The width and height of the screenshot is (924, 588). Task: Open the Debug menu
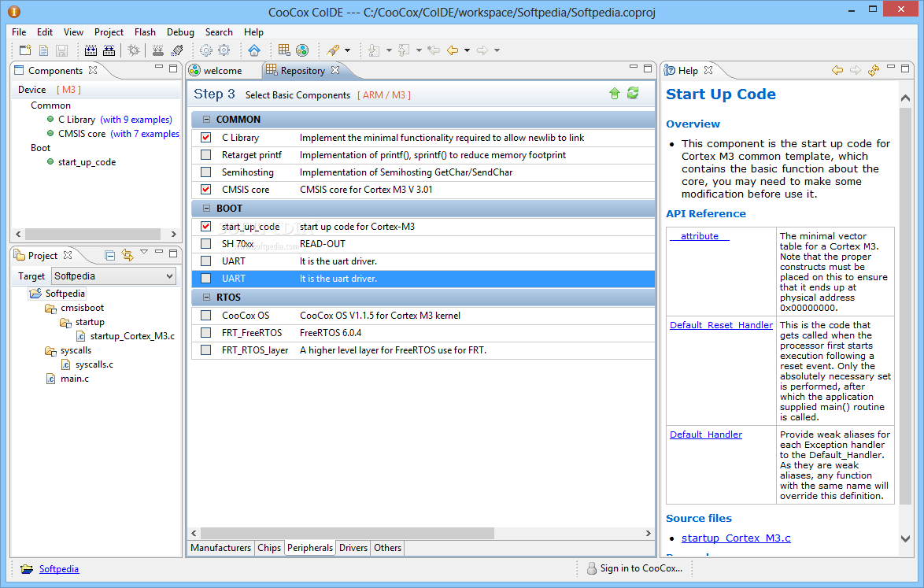click(180, 31)
